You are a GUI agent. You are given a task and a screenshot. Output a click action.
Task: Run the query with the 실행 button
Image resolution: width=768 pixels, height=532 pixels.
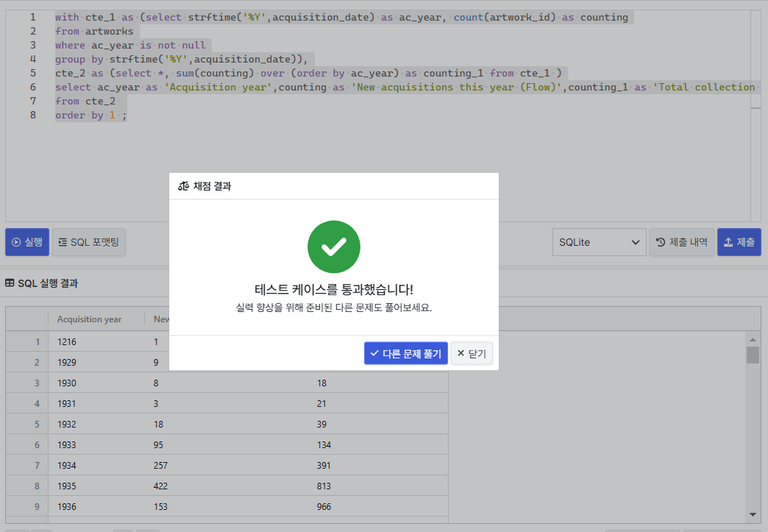pos(27,242)
